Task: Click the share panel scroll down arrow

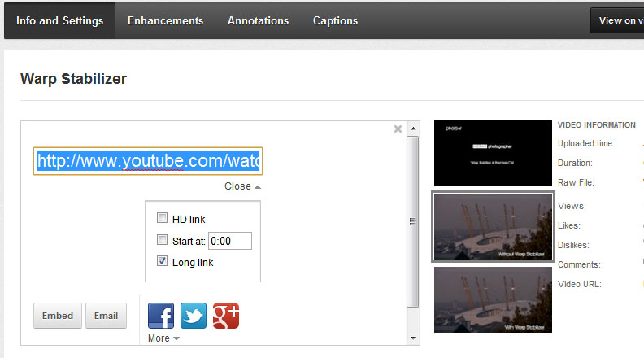Action: pos(413,338)
